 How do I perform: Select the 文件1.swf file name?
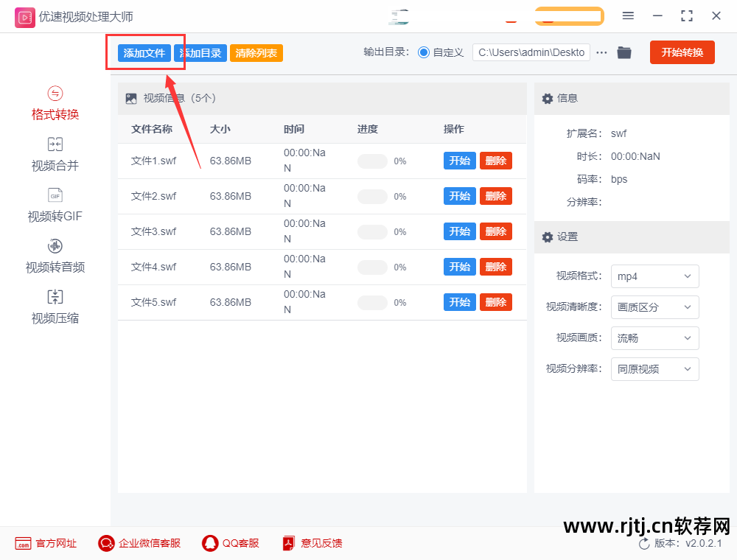tap(154, 161)
